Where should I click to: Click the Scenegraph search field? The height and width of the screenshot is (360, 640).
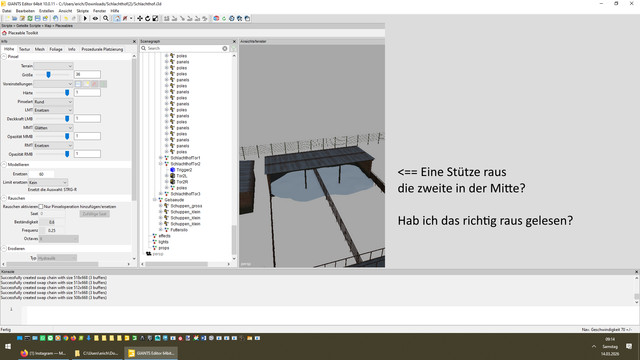[184, 48]
